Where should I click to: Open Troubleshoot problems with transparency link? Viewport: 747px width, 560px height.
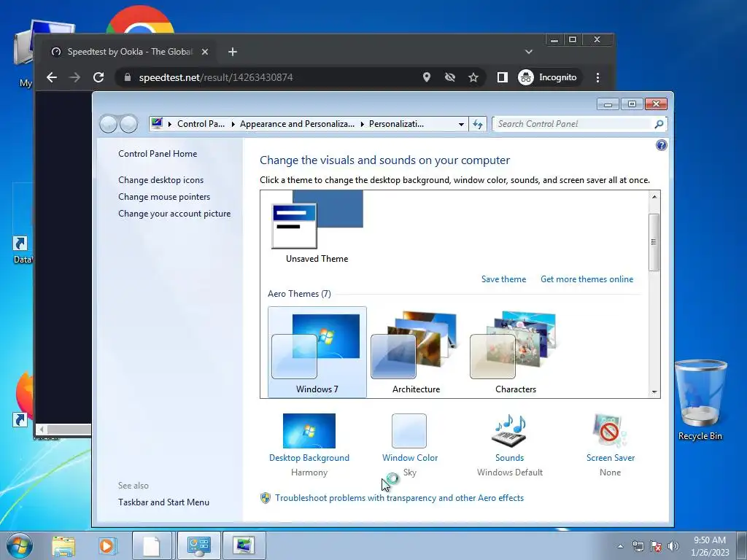click(x=399, y=498)
